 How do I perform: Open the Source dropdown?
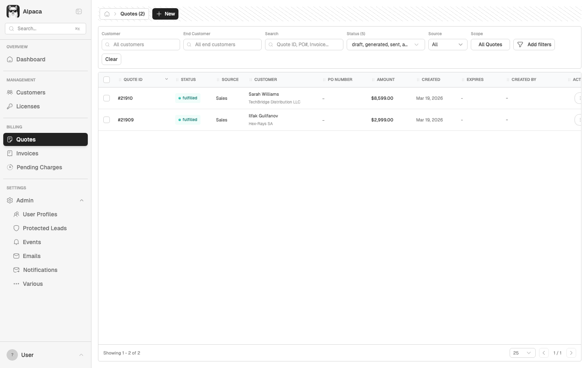tap(448, 45)
